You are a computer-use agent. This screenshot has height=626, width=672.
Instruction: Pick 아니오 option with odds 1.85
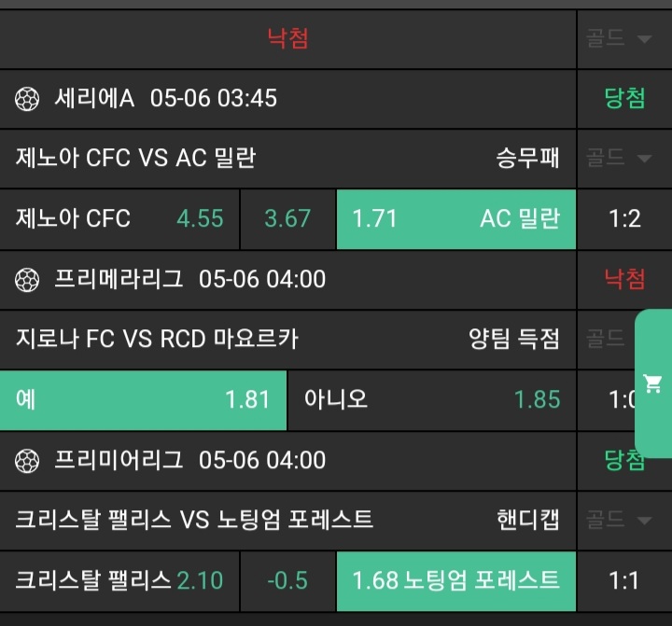click(x=431, y=400)
